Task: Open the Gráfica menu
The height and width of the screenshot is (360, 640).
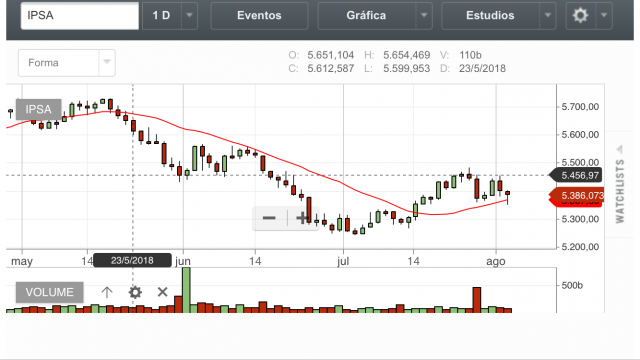Action: coord(367,16)
